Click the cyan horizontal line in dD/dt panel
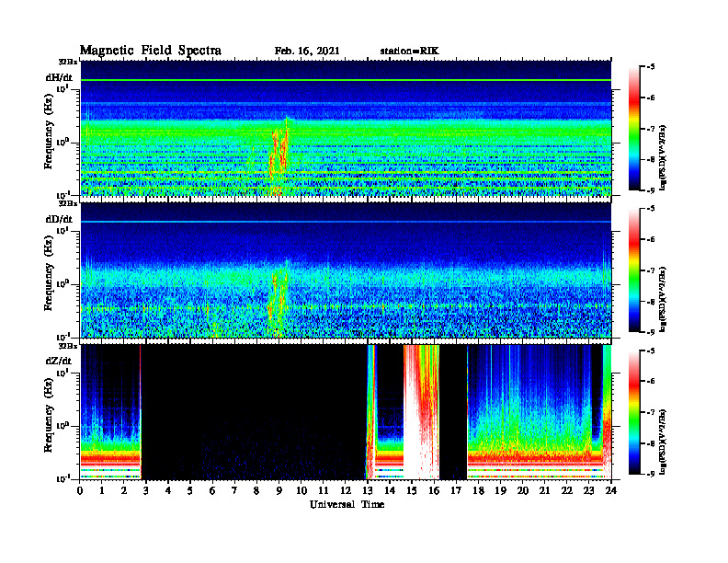 click(346, 222)
